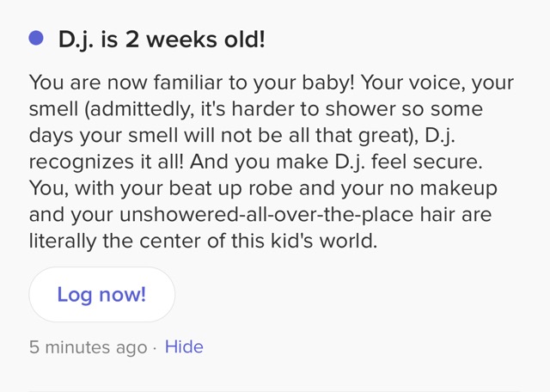
Task: Open the 'D.j. is 2 weeks old!' headline
Action: click(x=162, y=40)
